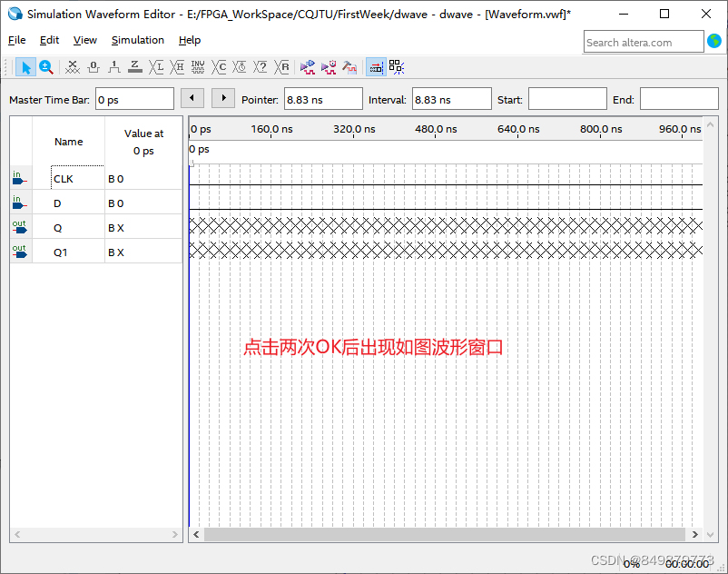The width and height of the screenshot is (728, 574).
Task: Click the CLK waveform line
Action: coord(446,185)
